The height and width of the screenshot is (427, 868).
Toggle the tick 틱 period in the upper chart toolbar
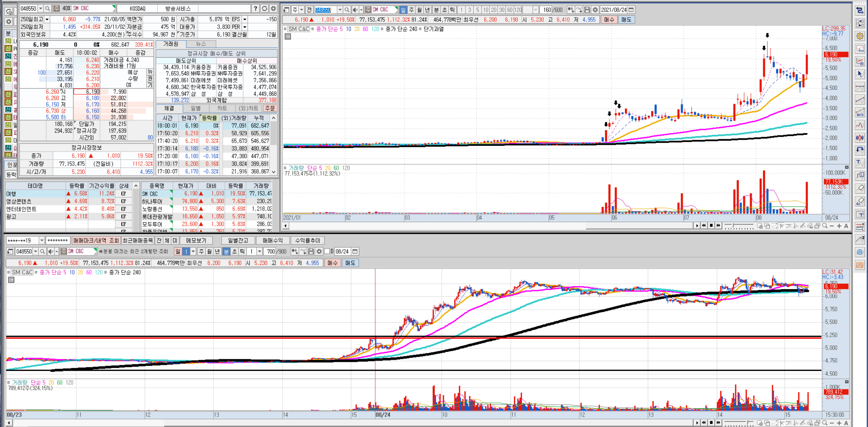(452, 10)
